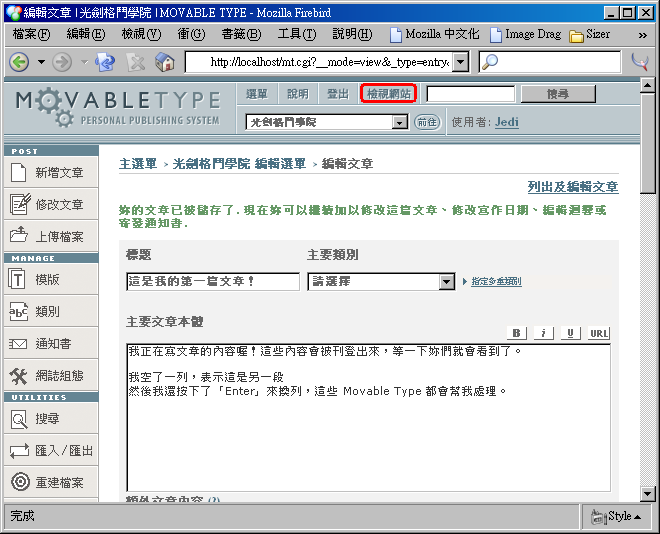Open the Forward button history dropdown arrow

click(84, 62)
